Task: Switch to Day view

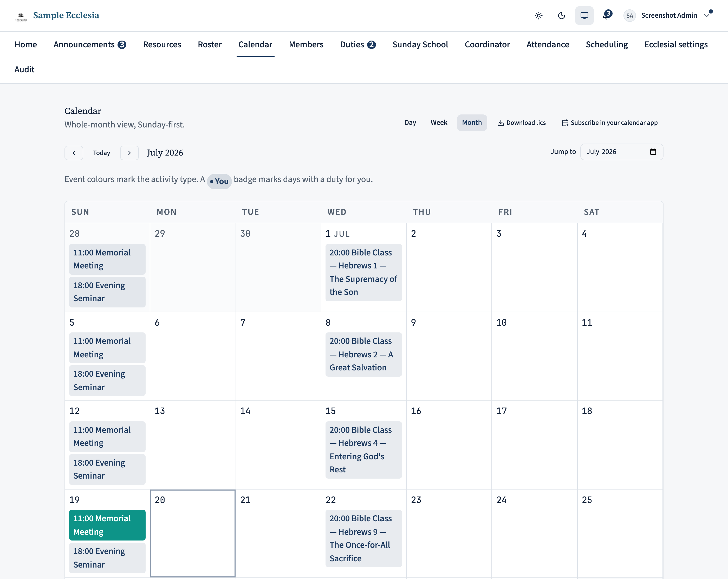Action: point(410,123)
